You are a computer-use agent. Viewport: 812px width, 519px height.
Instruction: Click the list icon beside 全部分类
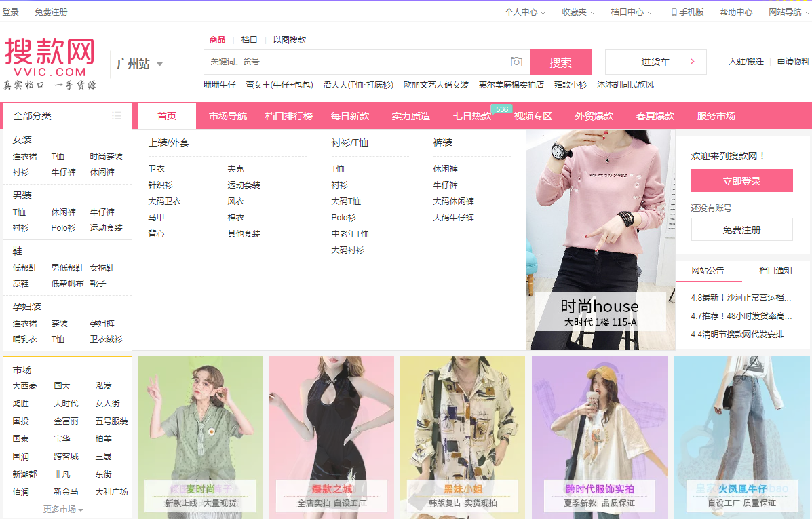tap(117, 116)
